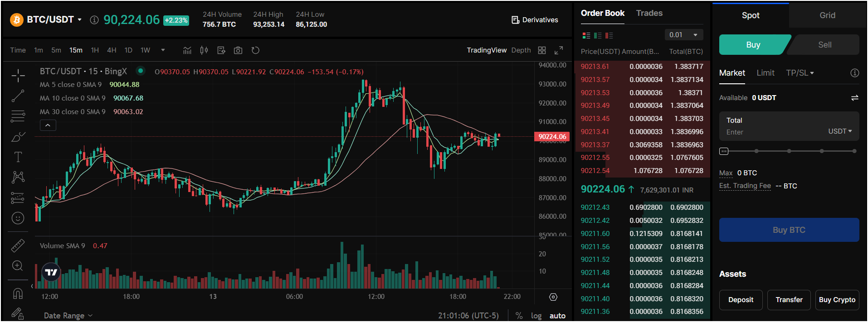This screenshot has width=868, height=322.
Task: Select the trend line drawing tool
Action: pyautogui.click(x=18, y=96)
